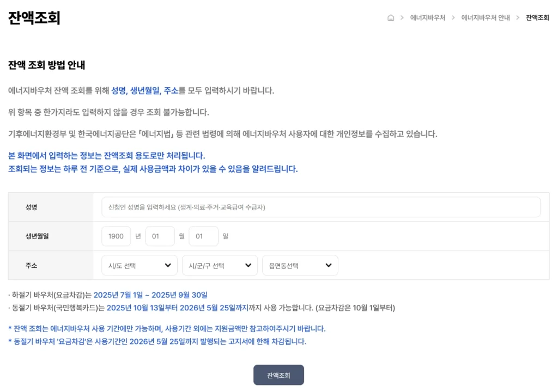Click the 잔액조회 breadcrumb item

pyautogui.click(x=538, y=17)
